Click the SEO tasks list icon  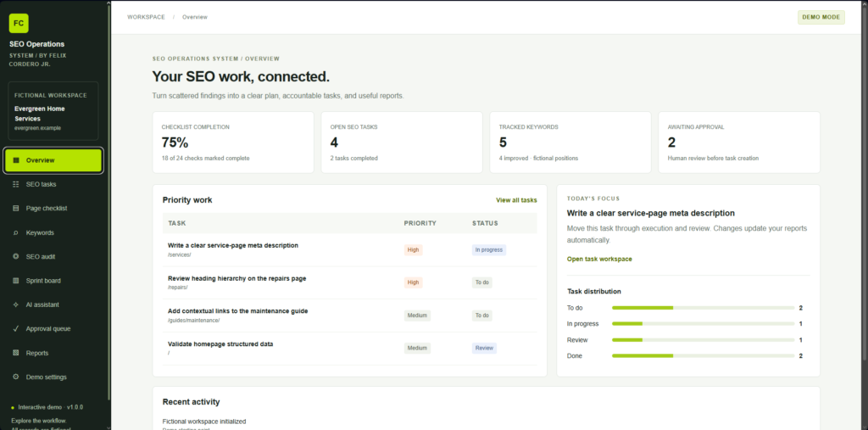[15, 185]
